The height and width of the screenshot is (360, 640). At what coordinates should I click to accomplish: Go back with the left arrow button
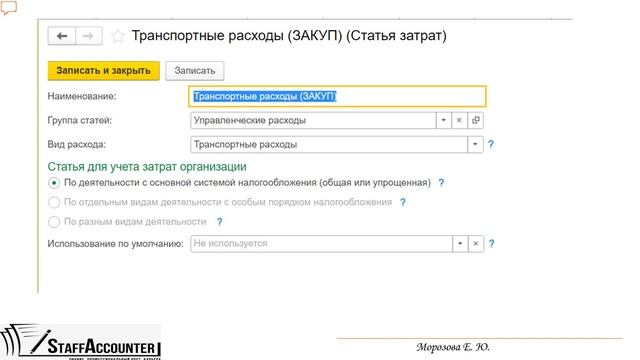tap(62, 36)
